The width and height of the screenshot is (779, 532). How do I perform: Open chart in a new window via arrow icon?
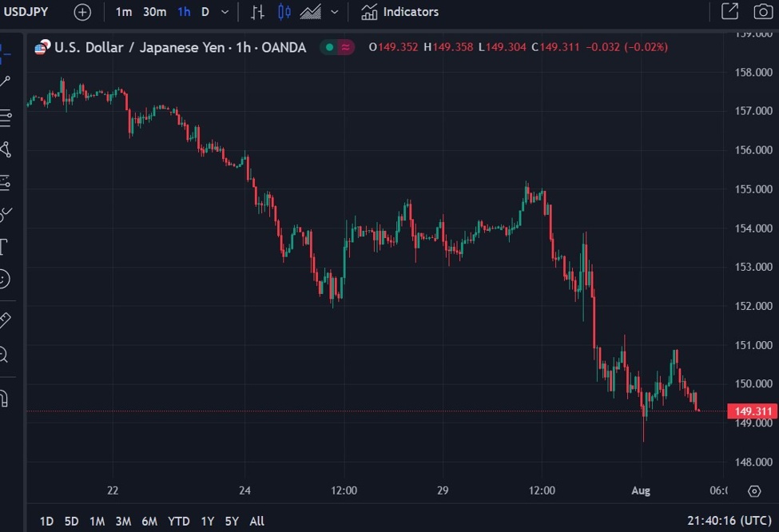[731, 11]
